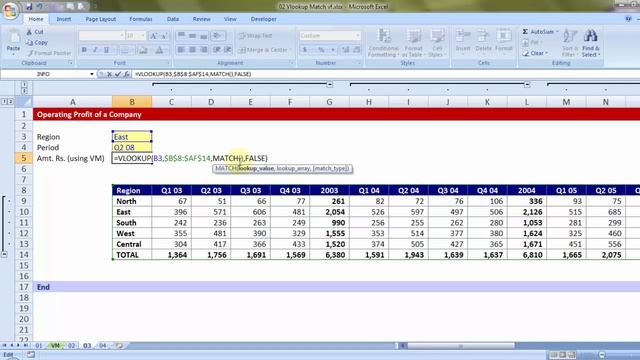Image resolution: width=640 pixels, height=360 pixels.
Task: Open Conditional Formatting
Action: tap(383, 43)
